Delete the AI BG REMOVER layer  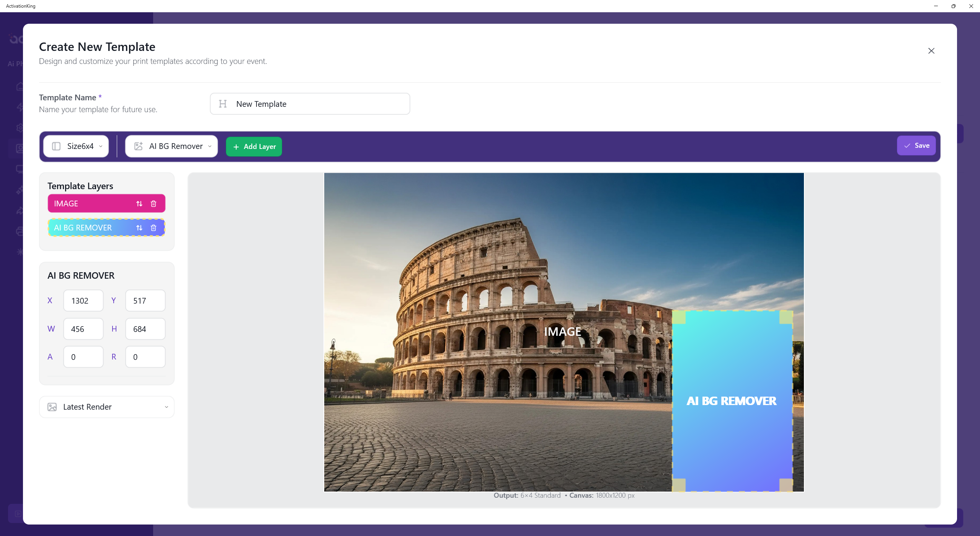(154, 228)
